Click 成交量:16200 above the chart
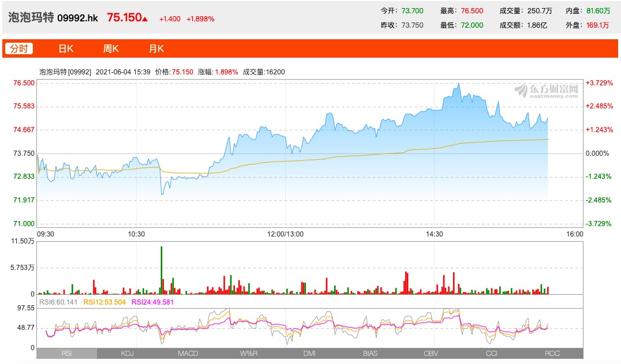Screen dimensions: 621x364 (x=264, y=72)
